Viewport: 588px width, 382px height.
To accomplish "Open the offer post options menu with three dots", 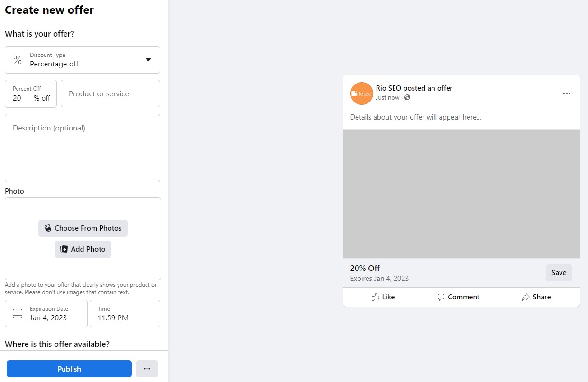I will (x=567, y=93).
